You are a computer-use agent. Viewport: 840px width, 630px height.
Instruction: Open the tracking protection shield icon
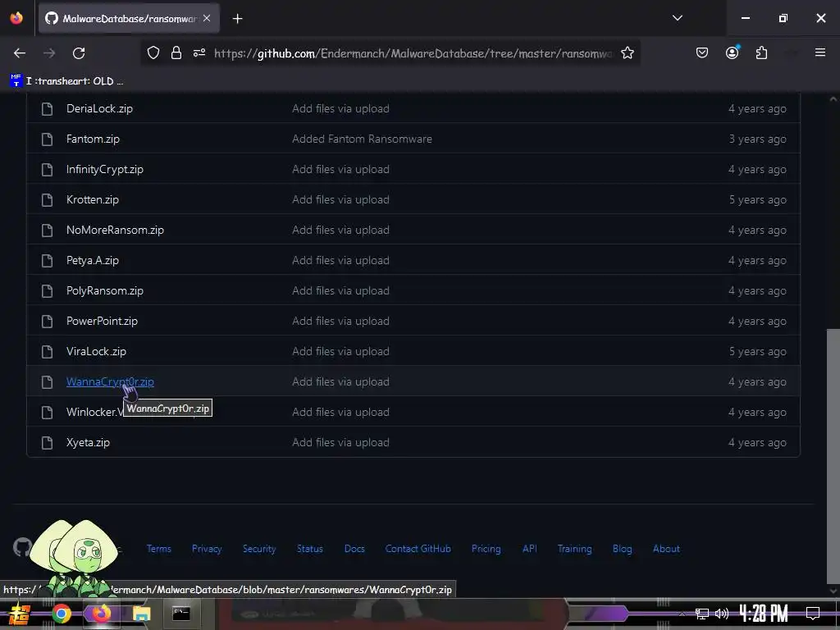(153, 53)
